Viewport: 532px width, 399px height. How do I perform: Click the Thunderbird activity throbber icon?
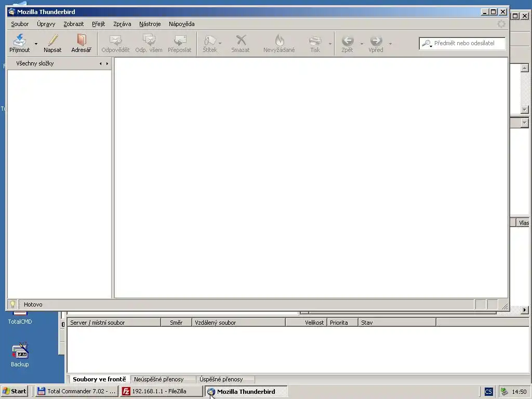tap(501, 24)
